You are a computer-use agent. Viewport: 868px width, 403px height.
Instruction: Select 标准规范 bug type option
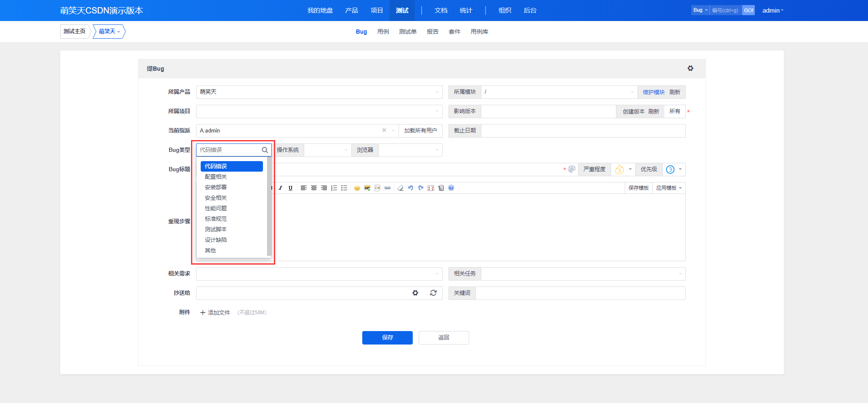[x=232, y=219]
